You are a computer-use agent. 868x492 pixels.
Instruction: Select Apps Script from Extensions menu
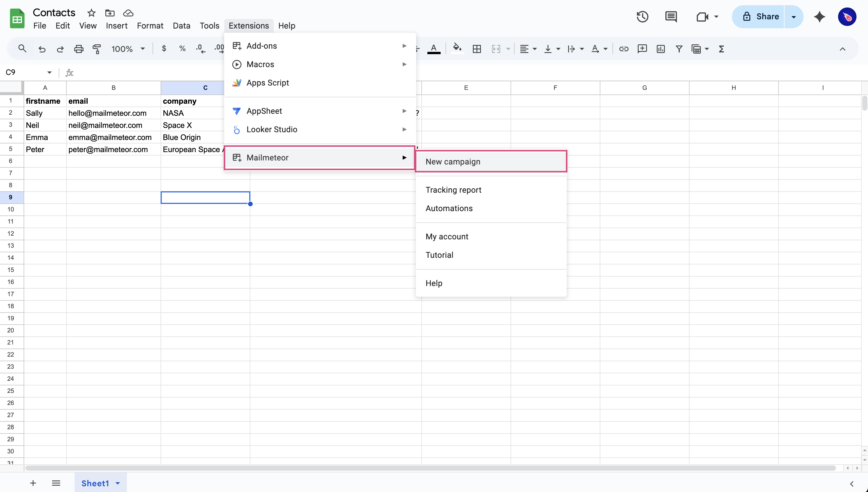(267, 82)
